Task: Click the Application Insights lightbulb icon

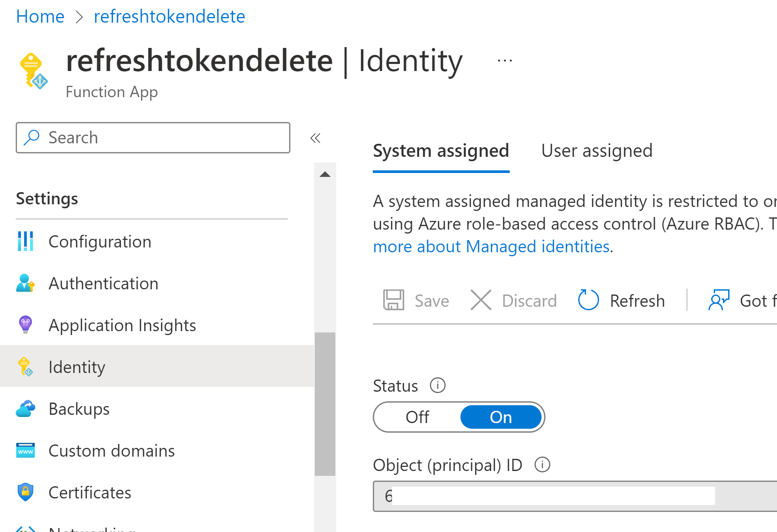Action: point(25,325)
